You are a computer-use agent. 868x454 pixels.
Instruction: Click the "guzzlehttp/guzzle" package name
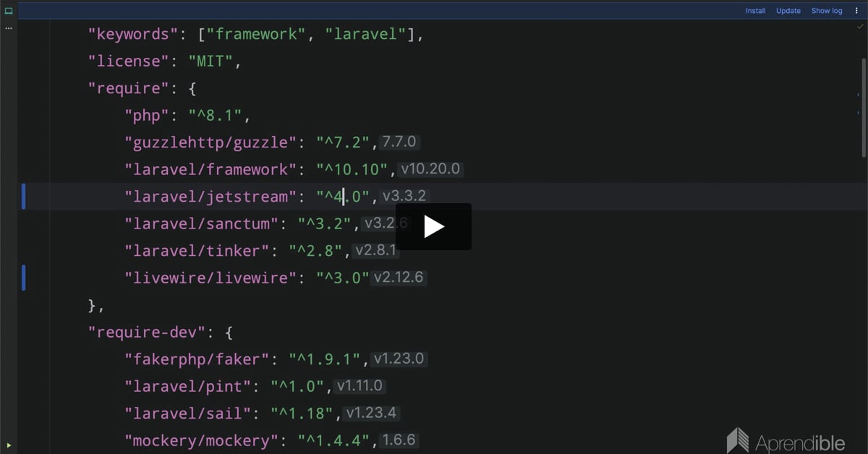tap(210, 142)
